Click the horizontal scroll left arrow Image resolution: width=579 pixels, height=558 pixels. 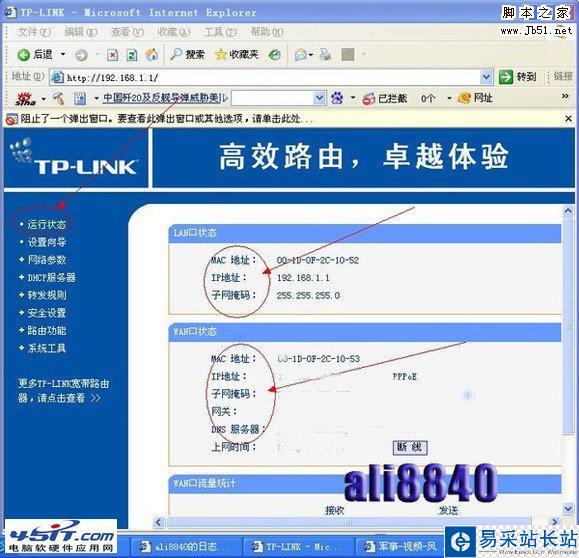click(159, 522)
